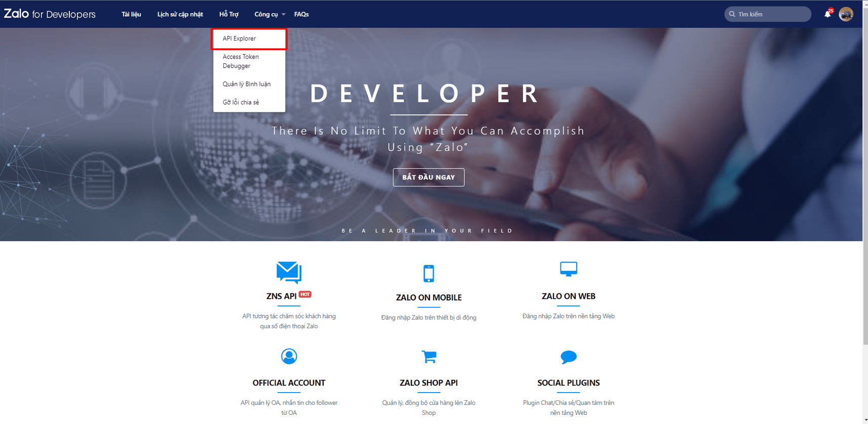Collapse the Công cụ dropdown menu
868x424 pixels.
[x=269, y=14]
